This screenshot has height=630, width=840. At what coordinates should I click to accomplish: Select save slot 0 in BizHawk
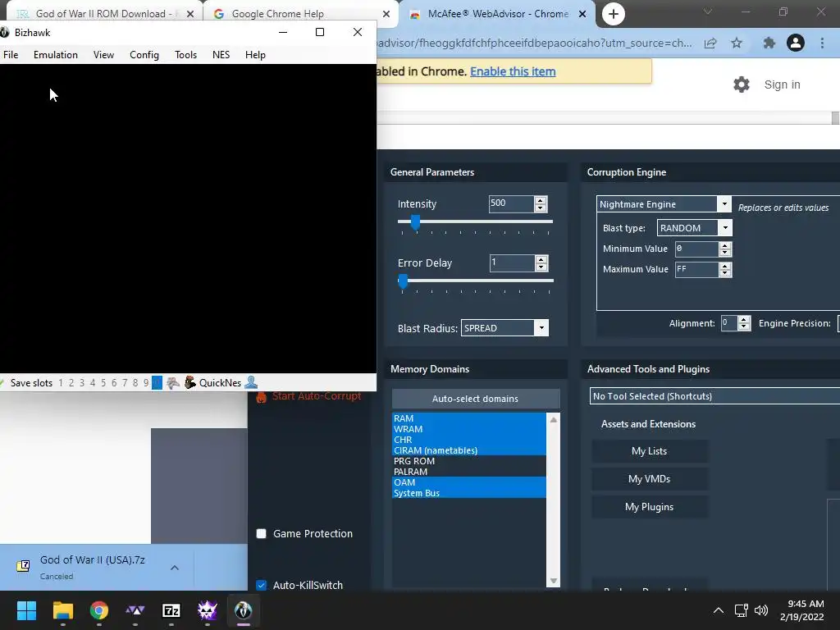[157, 382]
